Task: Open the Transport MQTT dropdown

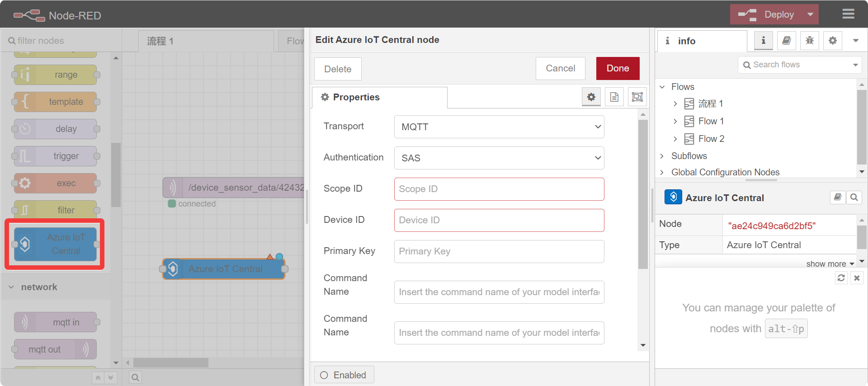Action: 499,127
